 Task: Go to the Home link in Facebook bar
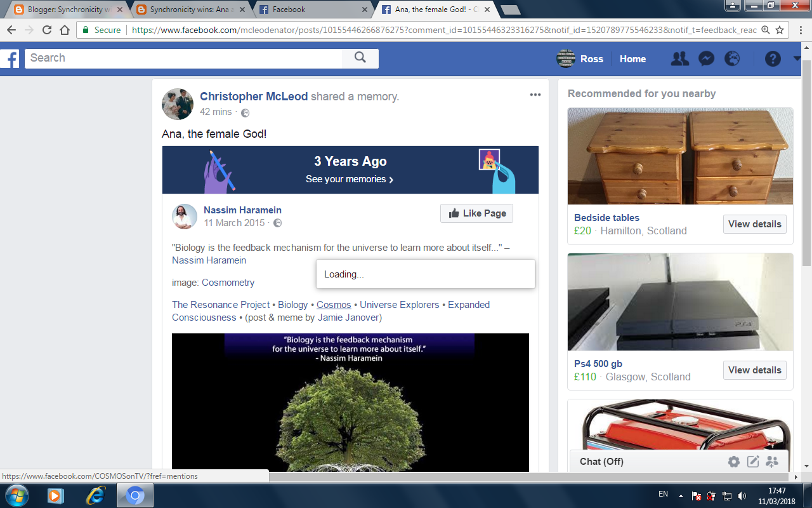pos(632,59)
